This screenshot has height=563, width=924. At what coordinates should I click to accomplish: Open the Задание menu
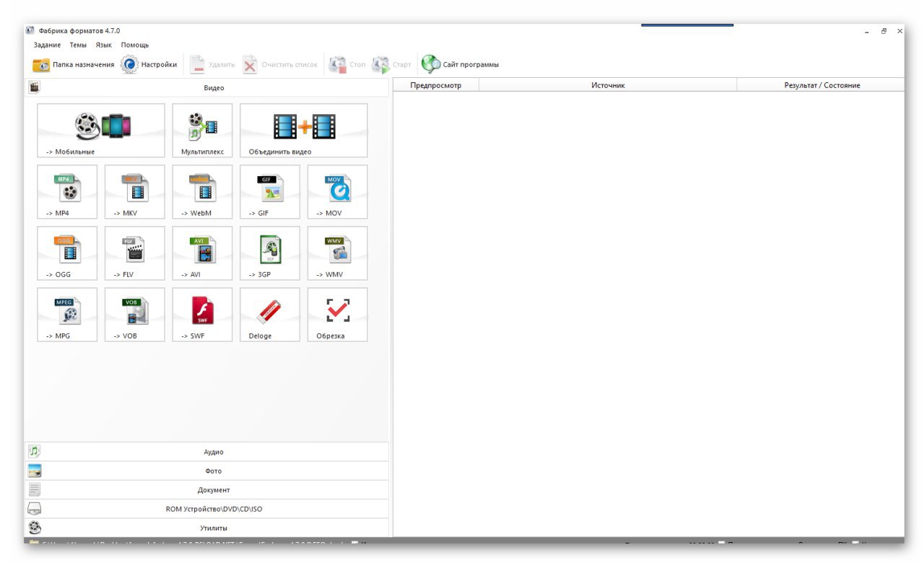[x=48, y=45]
